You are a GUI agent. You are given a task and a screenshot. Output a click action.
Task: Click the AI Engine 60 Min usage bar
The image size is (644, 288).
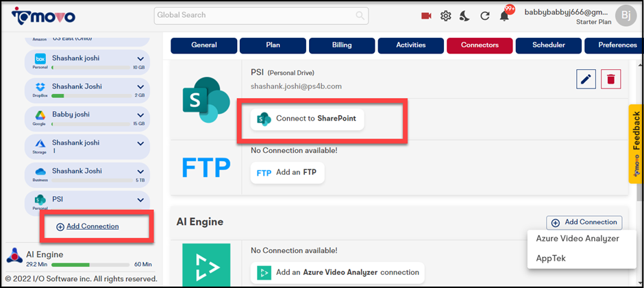click(x=90, y=264)
